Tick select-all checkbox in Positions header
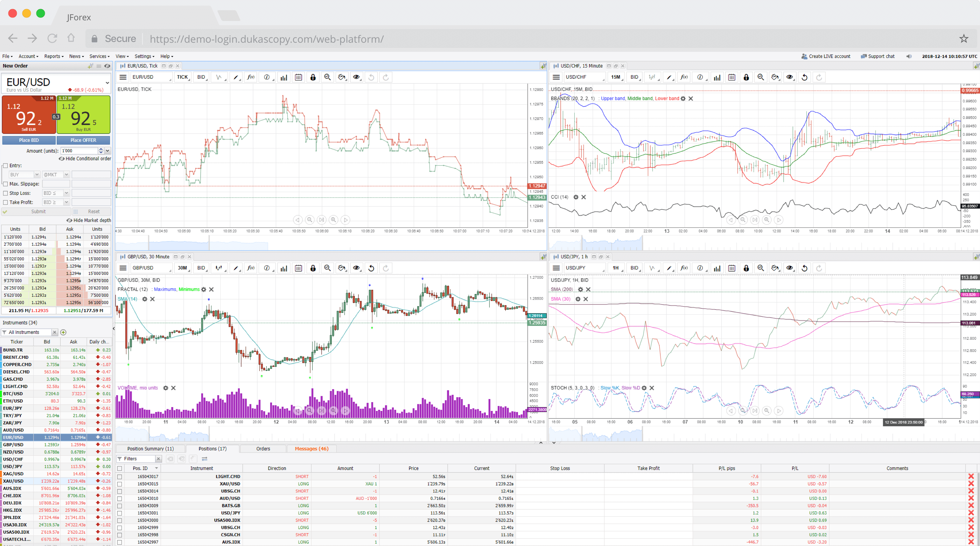The width and height of the screenshot is (980, 546). pos(120,468)
